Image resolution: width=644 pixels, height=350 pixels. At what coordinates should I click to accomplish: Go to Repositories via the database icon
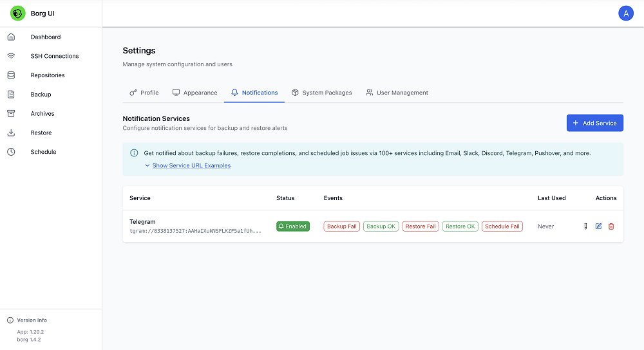click(x=11, y=75)
